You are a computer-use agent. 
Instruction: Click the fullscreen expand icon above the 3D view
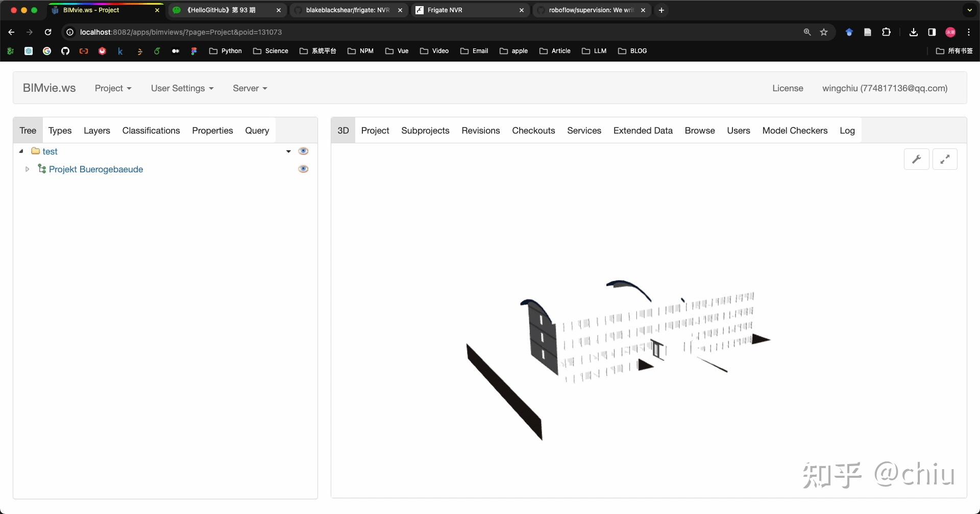(945, 159)
